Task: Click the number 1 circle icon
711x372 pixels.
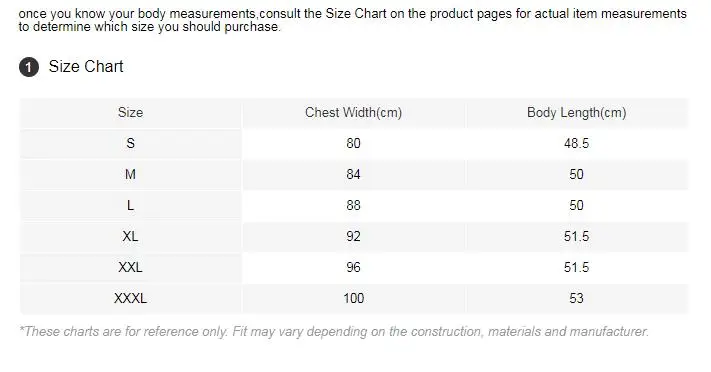Action: tap(29, 67)
